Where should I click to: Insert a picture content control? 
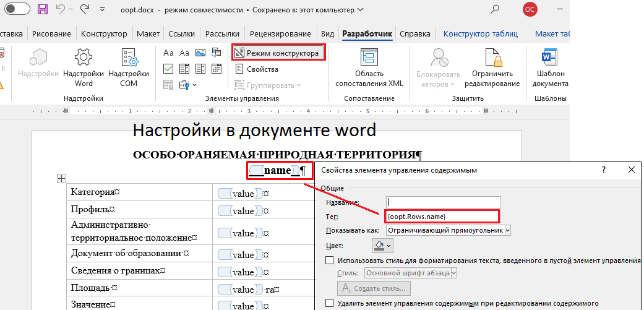click(200, 53)
